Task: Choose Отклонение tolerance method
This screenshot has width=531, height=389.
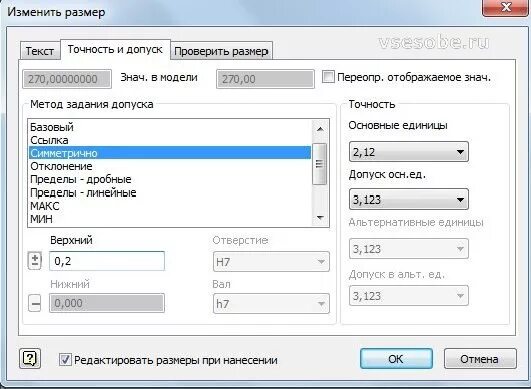Action: click(170, 166)
